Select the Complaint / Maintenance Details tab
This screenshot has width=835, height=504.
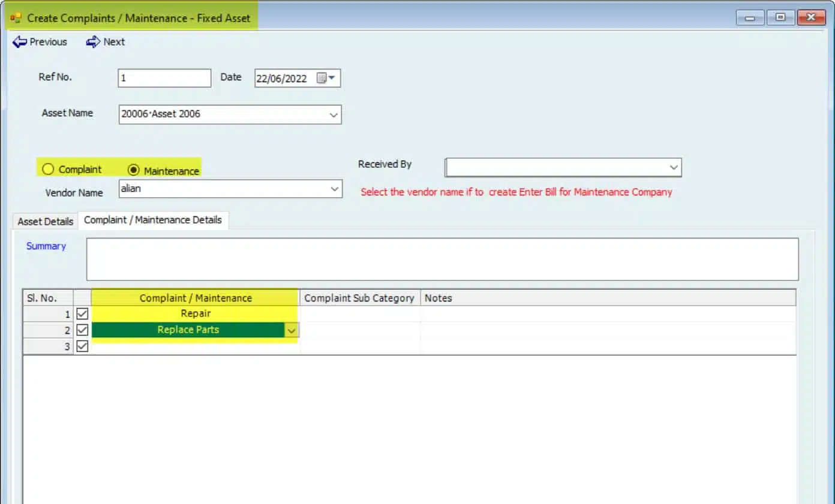(153, 220)
